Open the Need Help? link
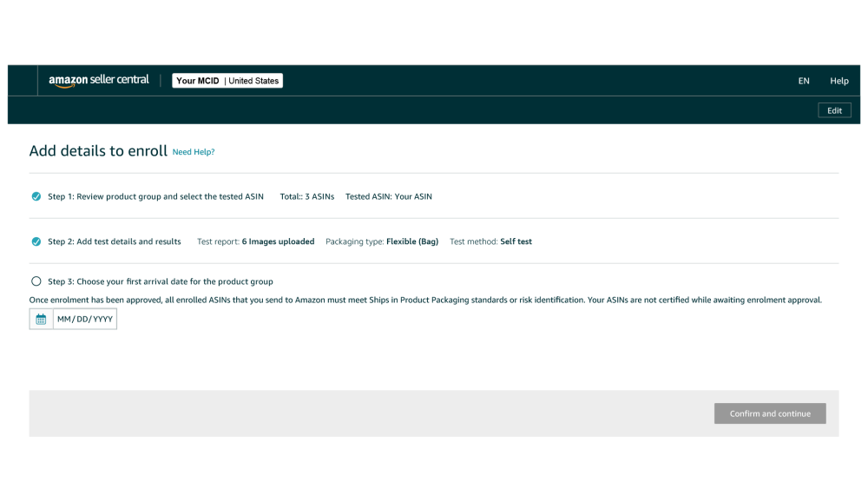 (194, 152)
